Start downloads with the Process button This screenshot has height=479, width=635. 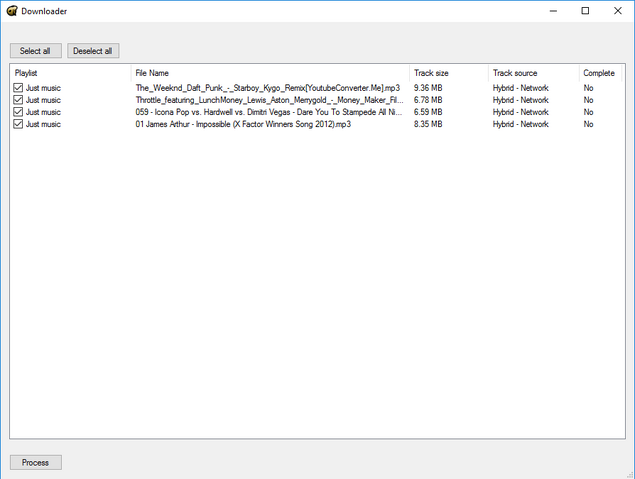coord(36,462)
